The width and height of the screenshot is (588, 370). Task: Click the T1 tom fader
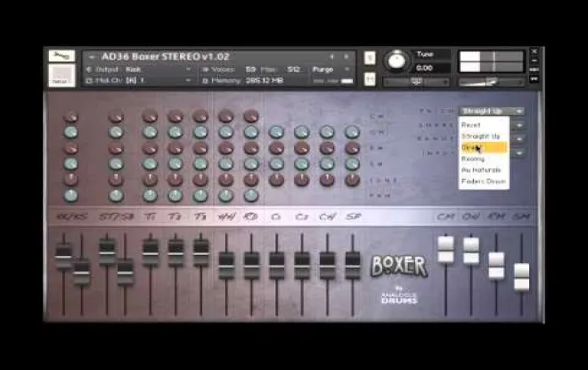tap(151, 253)
